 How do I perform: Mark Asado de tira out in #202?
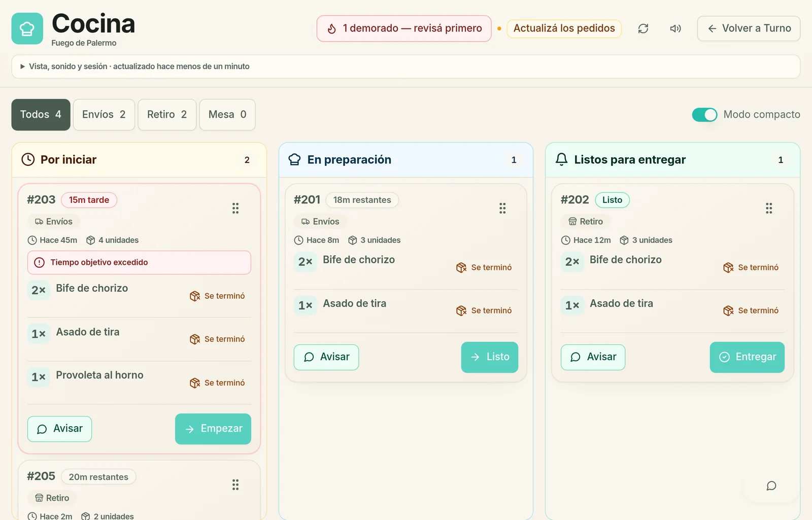pyautogui.click(x=751, y=310)
